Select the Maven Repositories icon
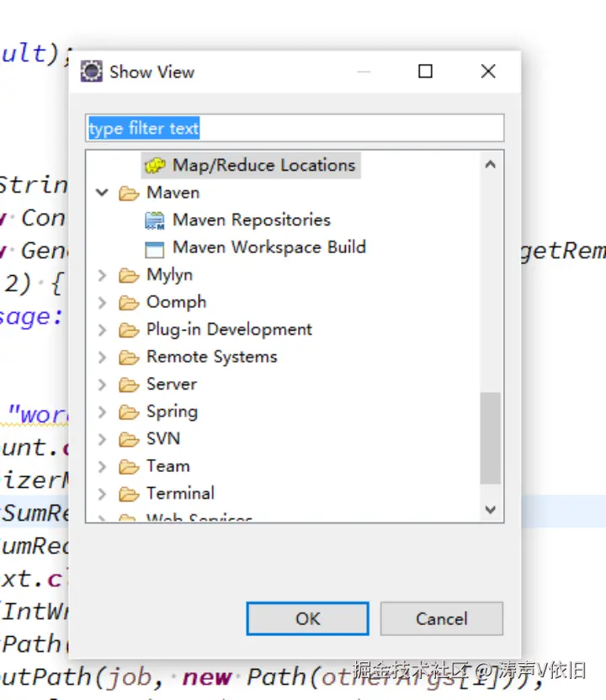 155,220
